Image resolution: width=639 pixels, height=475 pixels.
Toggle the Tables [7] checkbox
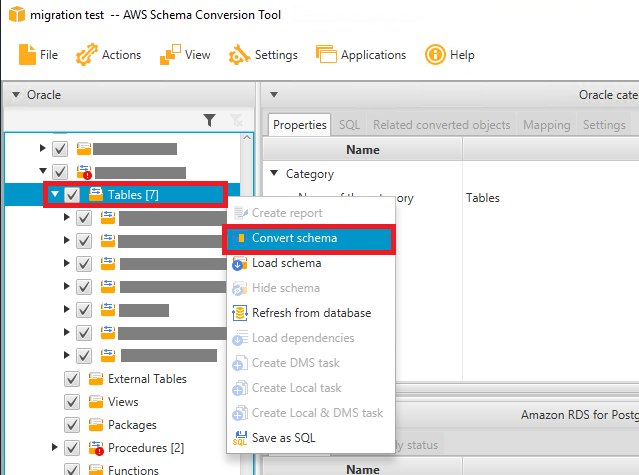[72, 195]
